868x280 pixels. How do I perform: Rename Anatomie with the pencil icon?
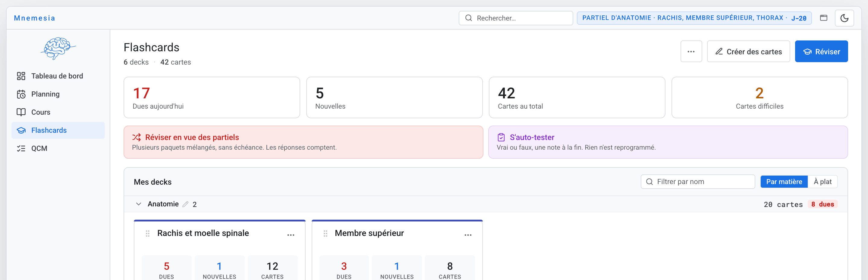tap(185, 205)
